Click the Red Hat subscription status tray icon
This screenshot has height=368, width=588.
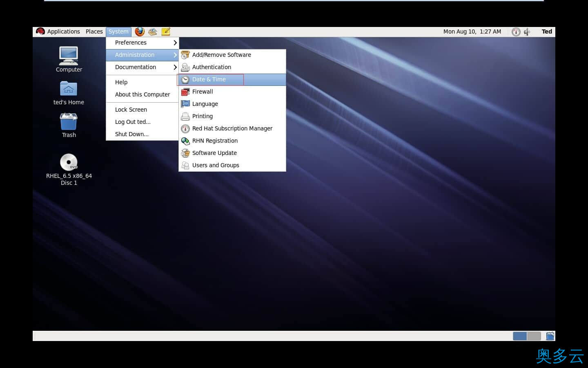pyautogui.click(x=516, y=32)
